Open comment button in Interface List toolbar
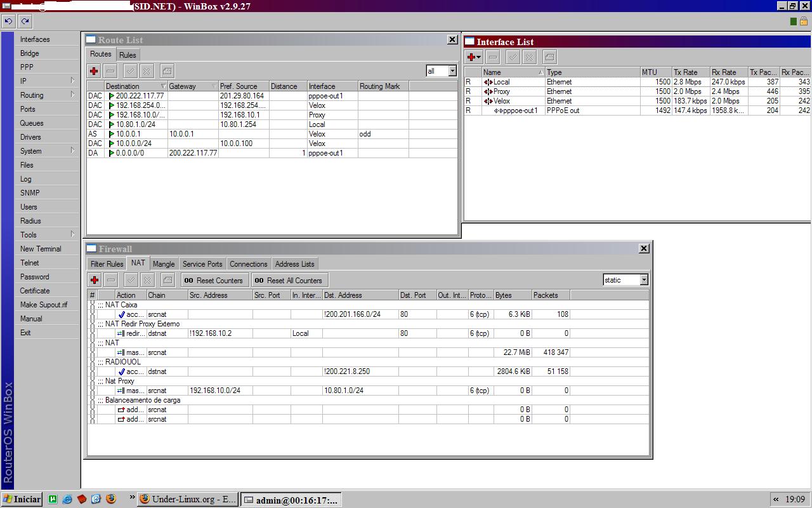812x508 pixels. pyautogui.click(x=549, y=57)
